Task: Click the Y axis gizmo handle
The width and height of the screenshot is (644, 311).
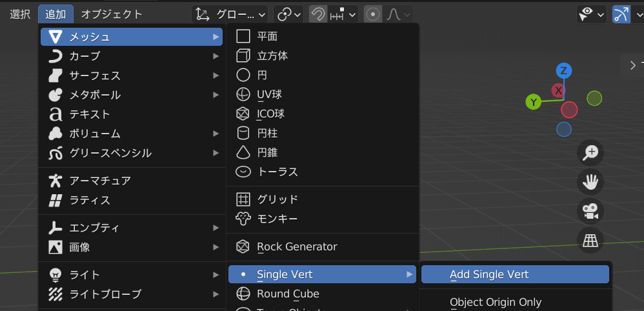Action: 534,102
